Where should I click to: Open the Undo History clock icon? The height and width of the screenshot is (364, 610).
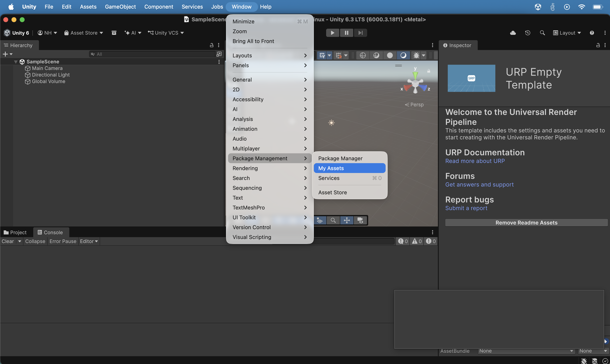pos(528,33)
